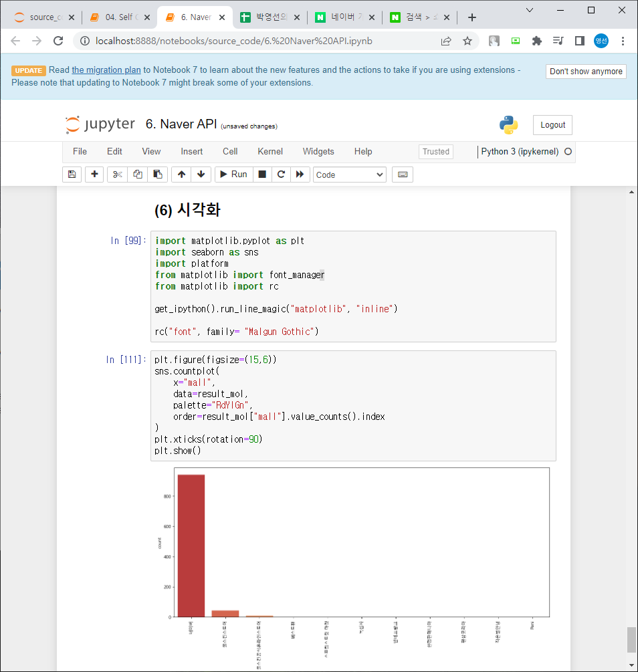Bookmark this page with star icon

pos(467,41)
